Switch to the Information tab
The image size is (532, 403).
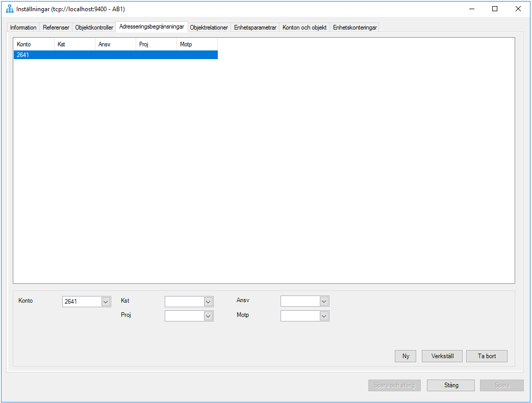click(x=23, y=28)
